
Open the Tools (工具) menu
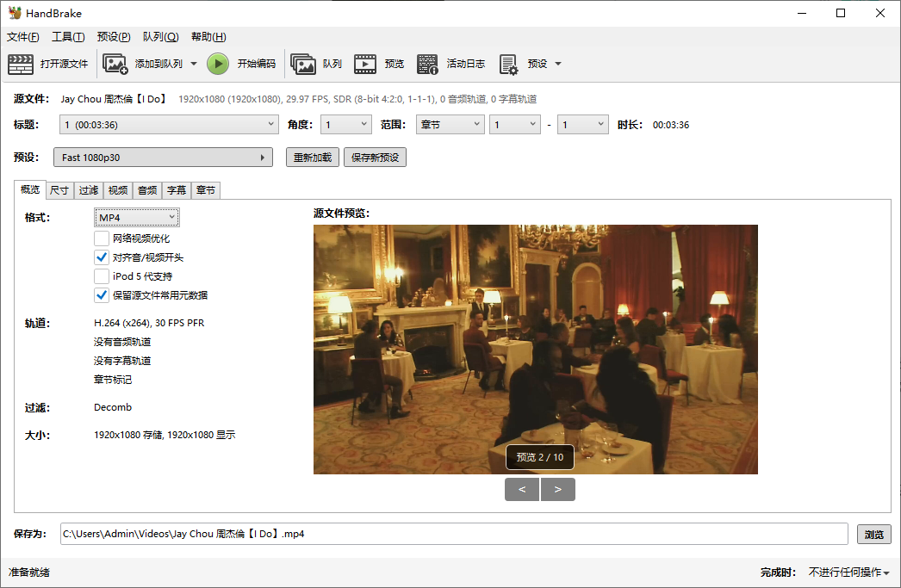pos(68,37)
